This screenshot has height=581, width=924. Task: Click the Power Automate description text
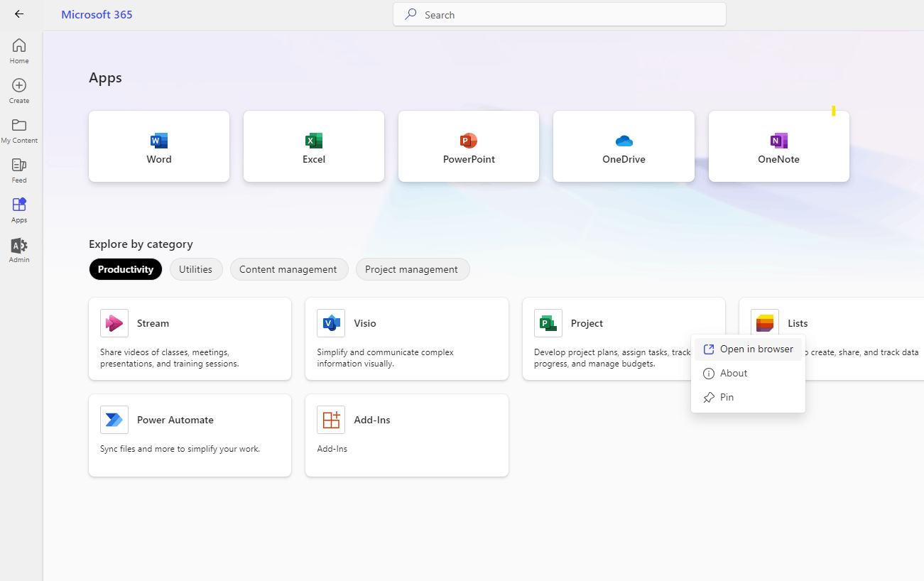(x=180, y=449)
